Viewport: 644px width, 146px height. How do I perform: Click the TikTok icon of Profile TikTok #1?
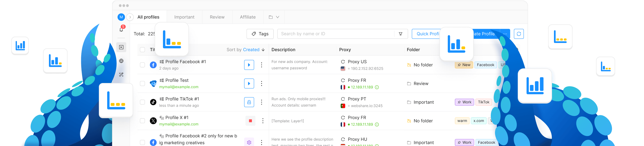(153, 102)
